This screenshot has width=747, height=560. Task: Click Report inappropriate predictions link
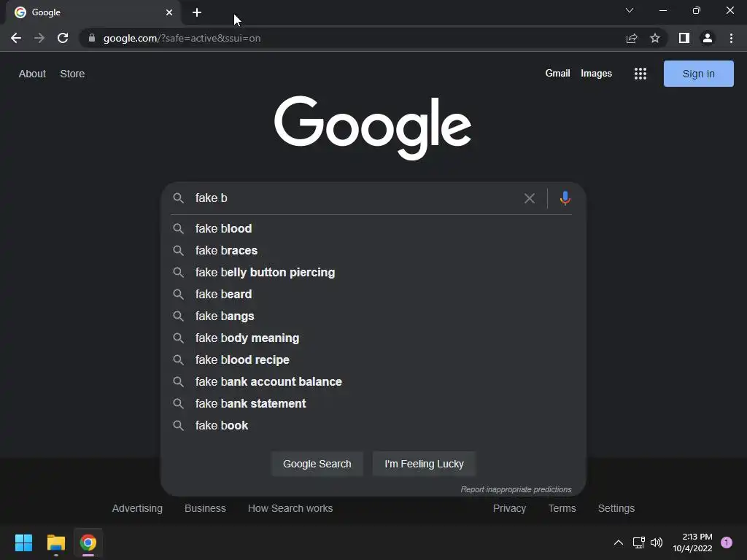(x=516, y=489)
